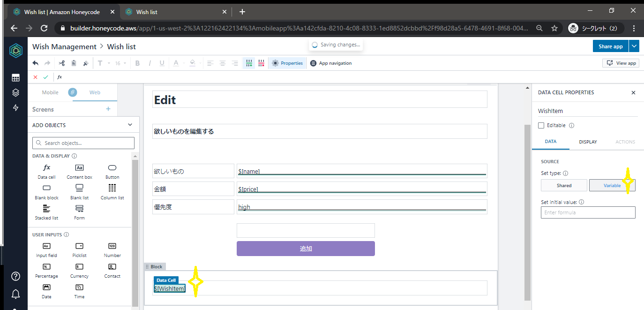Image resolution: width=644 pixels, height=310 pixels.
Task: Open the DISPLAY properties tab
Action: tap(588, 142)
